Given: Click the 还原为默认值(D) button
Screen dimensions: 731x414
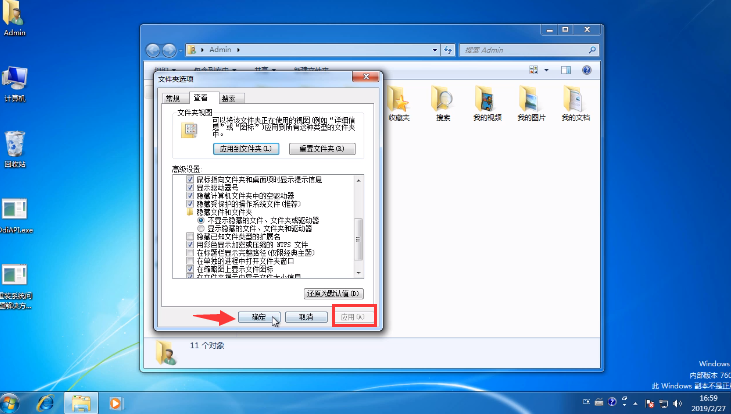Looking at the screenshot, I should [334, 294].
